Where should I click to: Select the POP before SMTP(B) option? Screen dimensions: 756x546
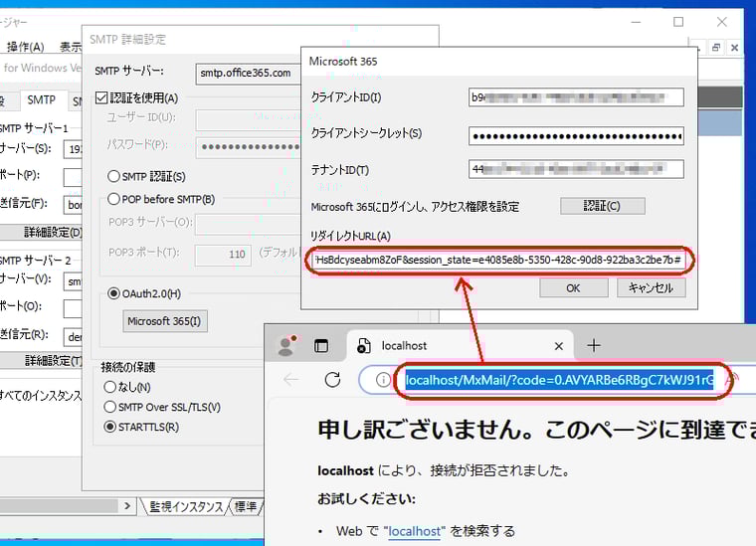coord(113,199)
